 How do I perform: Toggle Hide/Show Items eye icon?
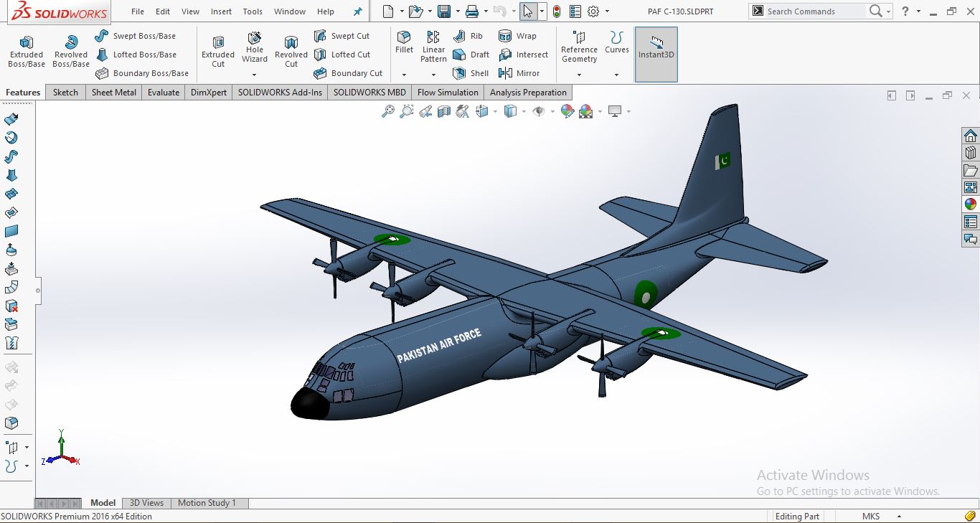(538, 111)
